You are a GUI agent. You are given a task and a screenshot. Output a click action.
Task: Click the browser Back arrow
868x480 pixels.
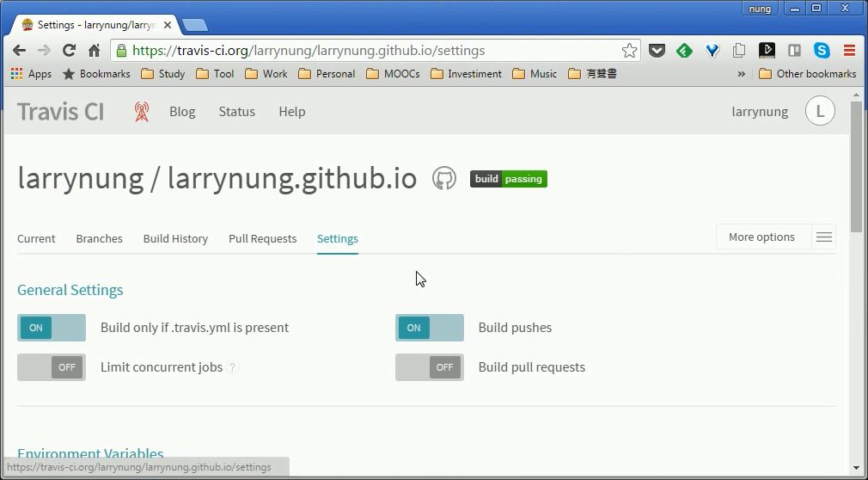pos(20,51)
